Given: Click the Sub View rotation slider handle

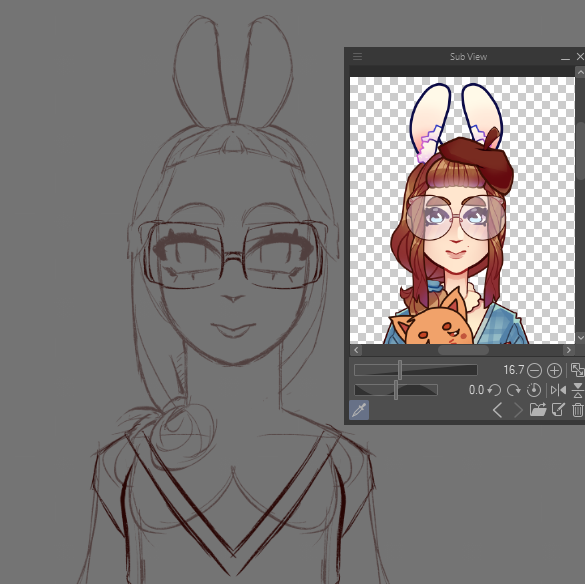Looking at the screenshot, I should [x=396, y=390].
